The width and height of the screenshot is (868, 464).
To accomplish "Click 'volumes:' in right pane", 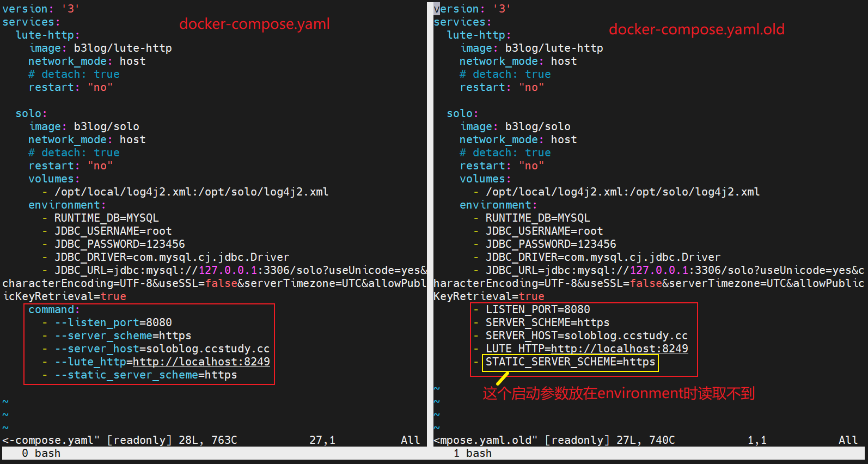I will coord(486,179).
